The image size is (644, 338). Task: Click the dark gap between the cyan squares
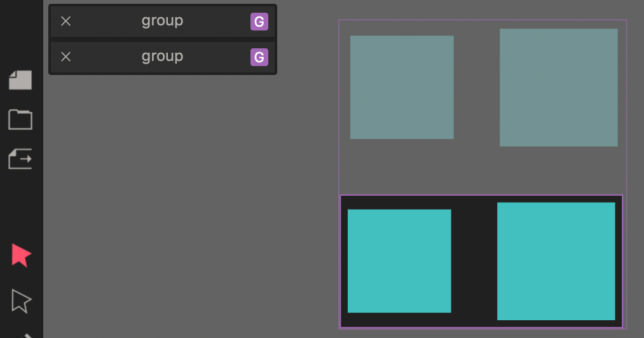[474, 261]
